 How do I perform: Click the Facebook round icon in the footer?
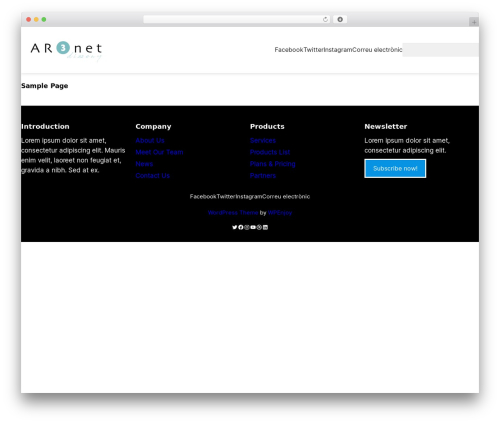(x=241, y=227)
